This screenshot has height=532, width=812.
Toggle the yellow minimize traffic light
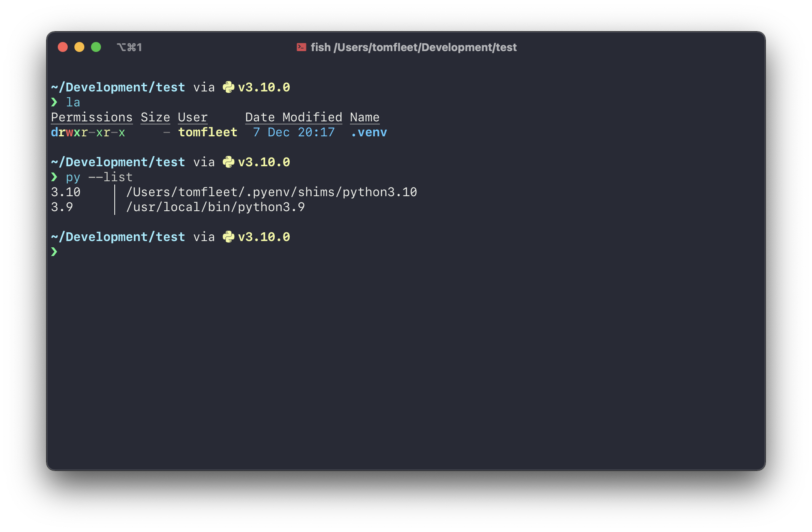79,47
